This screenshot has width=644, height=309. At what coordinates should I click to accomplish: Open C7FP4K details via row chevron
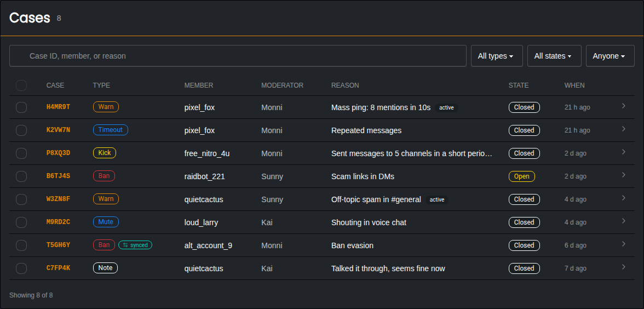623,267
